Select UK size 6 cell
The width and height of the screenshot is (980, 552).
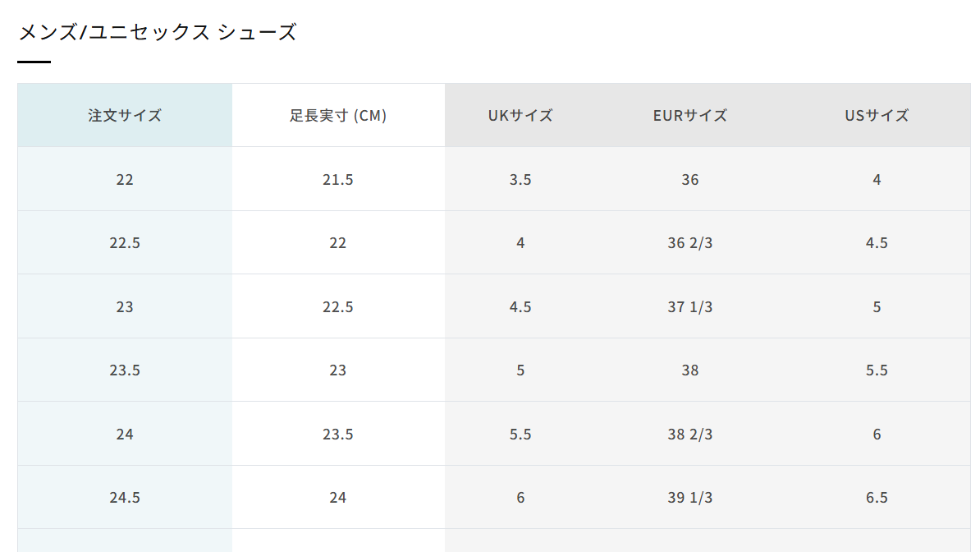(x=520, y=498)
